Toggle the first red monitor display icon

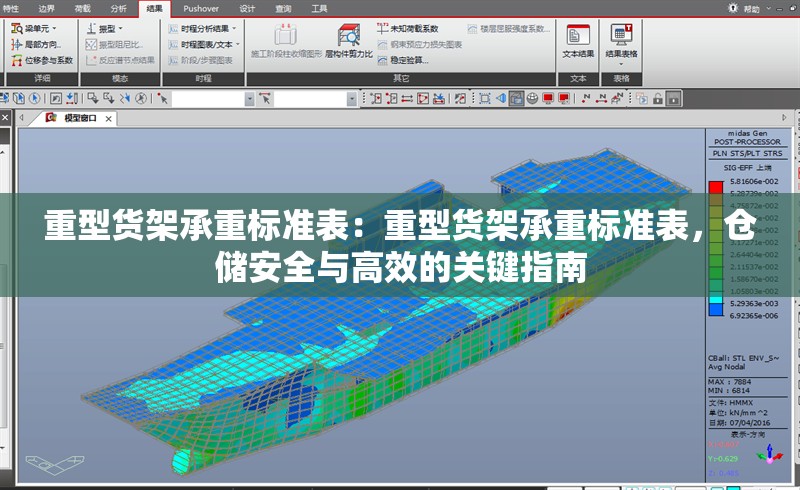(548, 98)
